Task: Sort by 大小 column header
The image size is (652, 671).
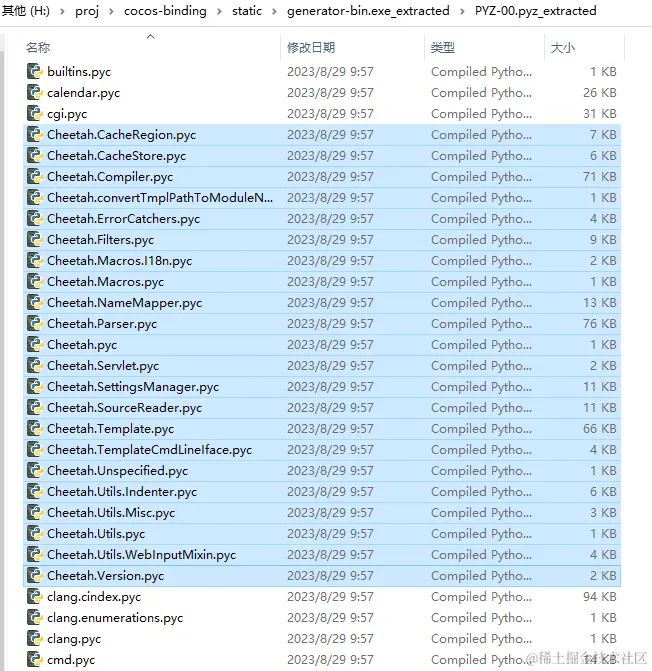Action: pos(563,48)
